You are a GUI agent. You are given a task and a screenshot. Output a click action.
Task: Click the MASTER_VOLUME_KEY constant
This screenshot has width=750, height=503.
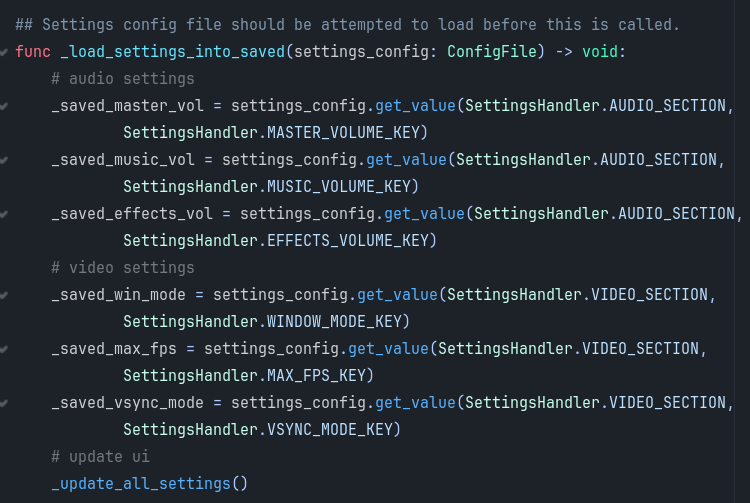(342, 132)
